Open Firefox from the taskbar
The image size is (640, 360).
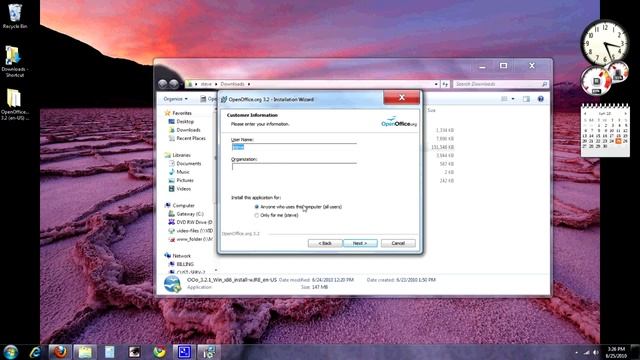click(x=60, y=352)
